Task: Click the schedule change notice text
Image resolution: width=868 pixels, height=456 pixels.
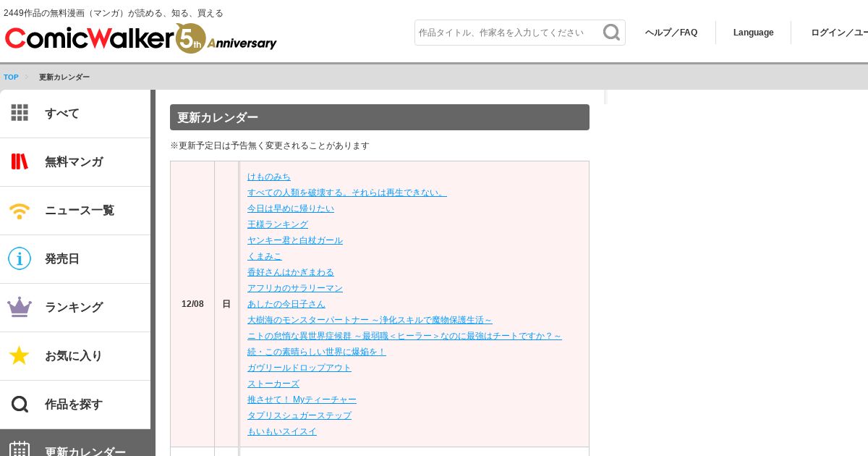Action: click(270, 145)
